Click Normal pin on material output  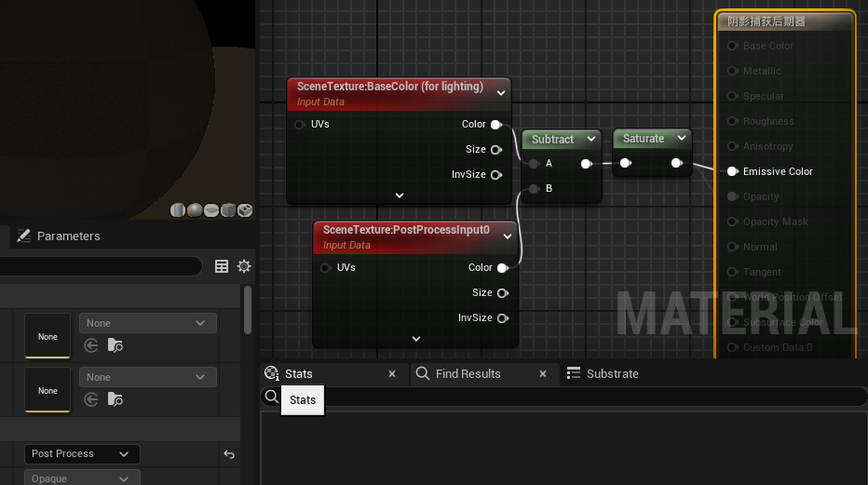(x=732, y=247)
